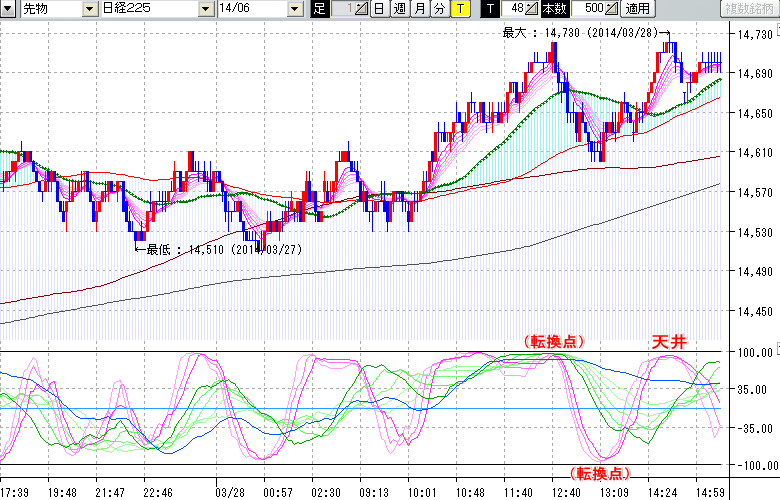Switch to the daily (日) chart
The image size is (780, 500).
(379, 9)
